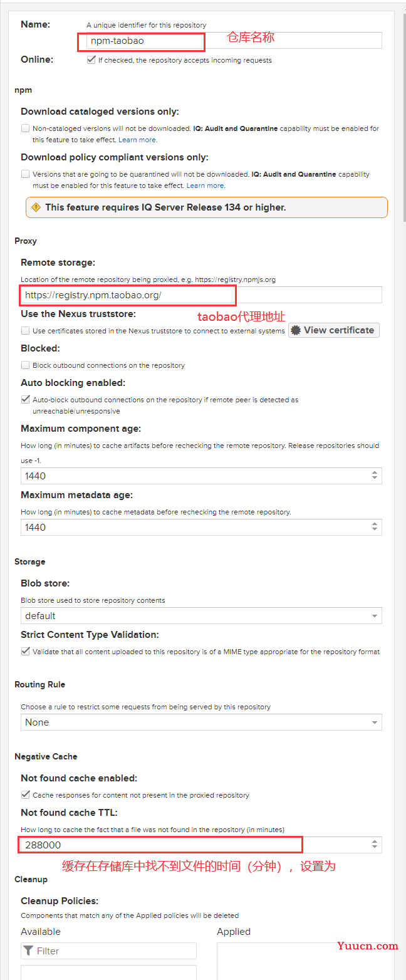The height and width of the screenshot is (980, 406).
Task: Click the Cleanup Policies Filter box
Action: (x=108, y=951)
